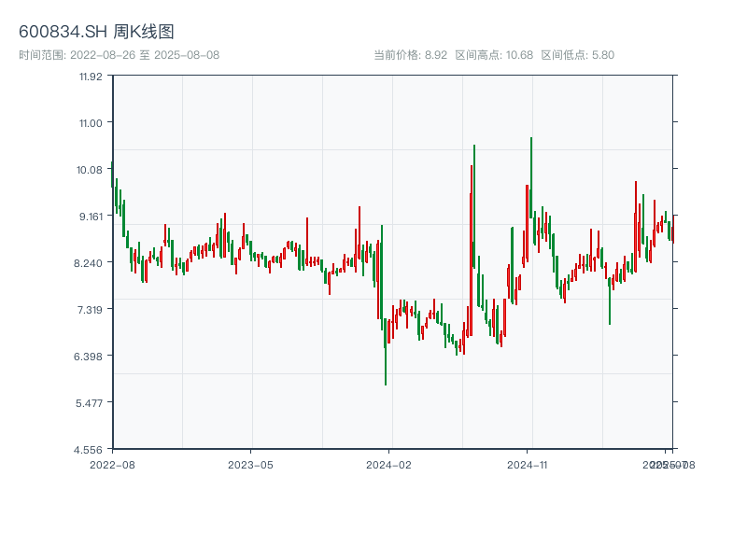
Task: Select the time range text 2022-08-26 至 2025-08-08
Action: pyautogui.click(x=145, y=55)
